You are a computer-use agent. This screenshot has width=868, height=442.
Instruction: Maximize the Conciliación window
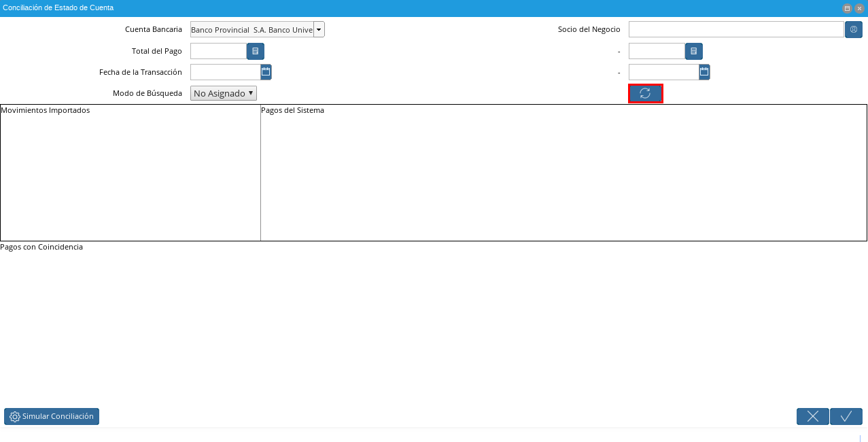pyautogui.click(x=847, y=8)
